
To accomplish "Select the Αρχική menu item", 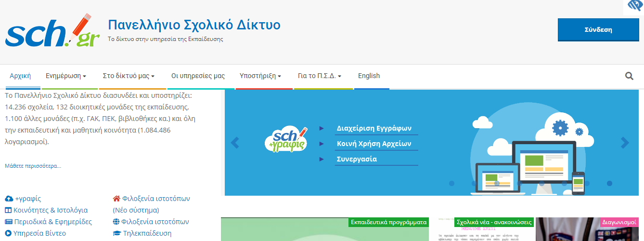I will point(20,76).
